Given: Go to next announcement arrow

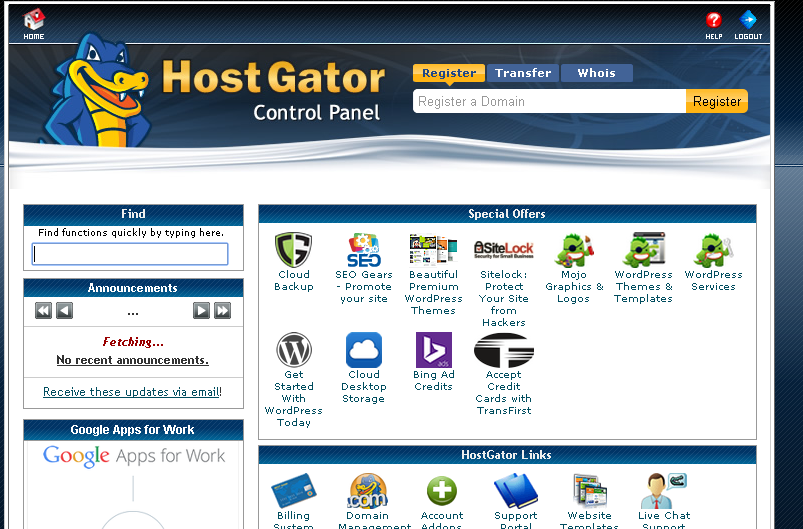Looking at the screenshot, I should (201, 311).
